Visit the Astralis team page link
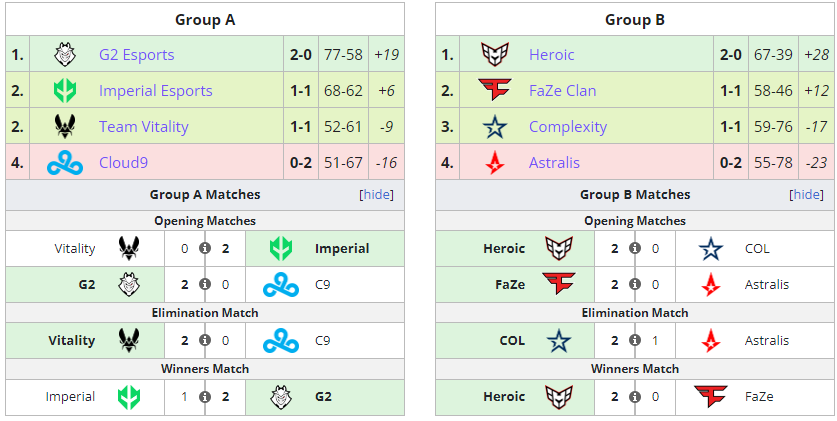837x421 pixels. click(x=554, y=163)
